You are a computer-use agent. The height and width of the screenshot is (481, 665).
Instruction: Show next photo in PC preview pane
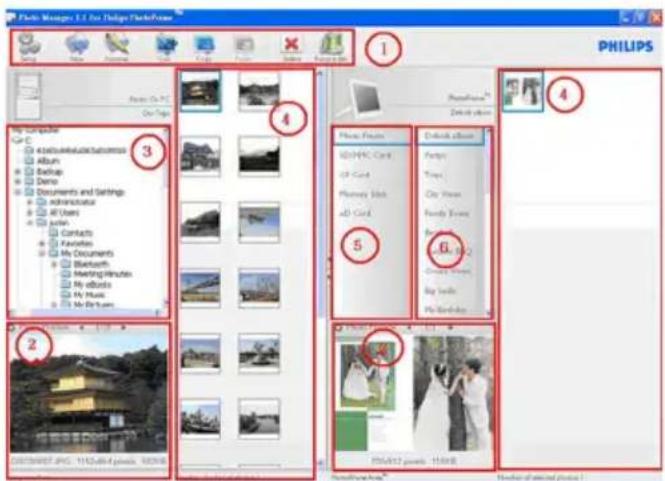tap(123, 327)
